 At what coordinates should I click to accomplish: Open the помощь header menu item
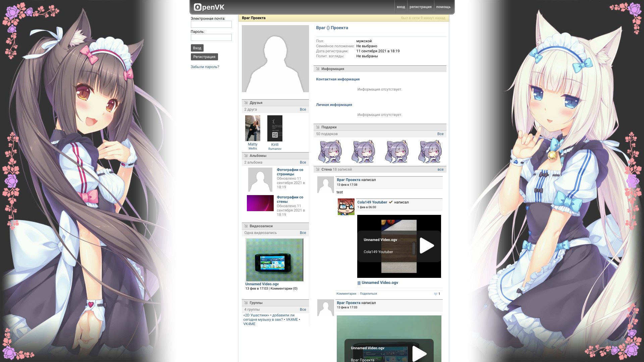point(443,7)
